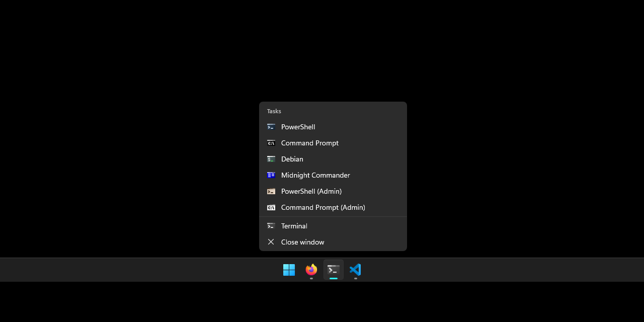The width and height of the screenshot is (644, 322).
Task: Close the Terminal window via jump list
Action: [x=303, y=242]
